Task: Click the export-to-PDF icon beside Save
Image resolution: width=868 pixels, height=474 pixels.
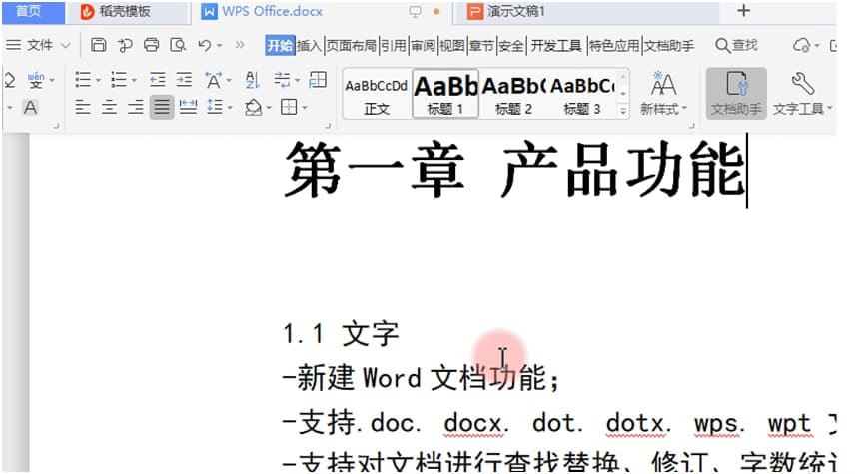Action: point(125,45)
